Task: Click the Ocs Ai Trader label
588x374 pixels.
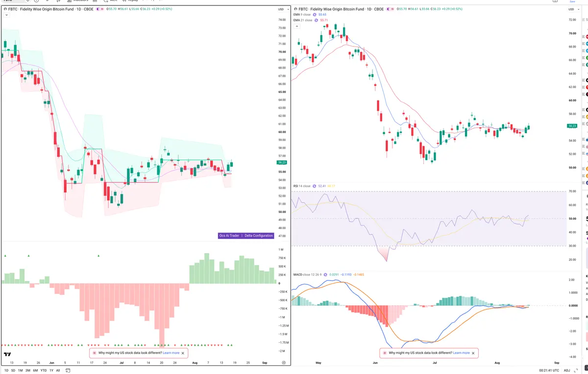Action: pyautogui.click(x=229, y=235)
